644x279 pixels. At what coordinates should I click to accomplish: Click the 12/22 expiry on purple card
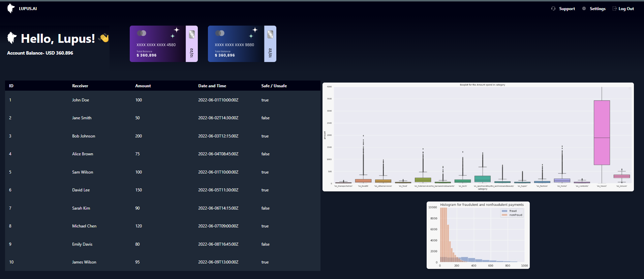[x=192, y=53]
